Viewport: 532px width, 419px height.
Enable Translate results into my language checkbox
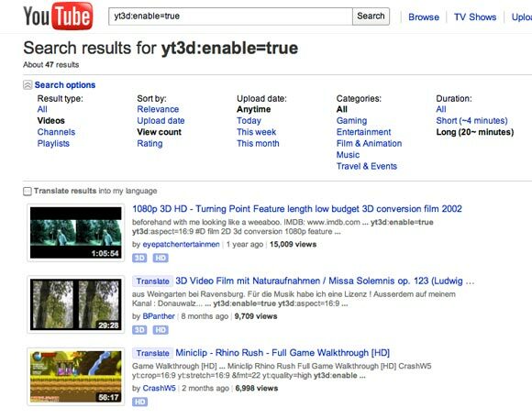click(x=28, y=191)
